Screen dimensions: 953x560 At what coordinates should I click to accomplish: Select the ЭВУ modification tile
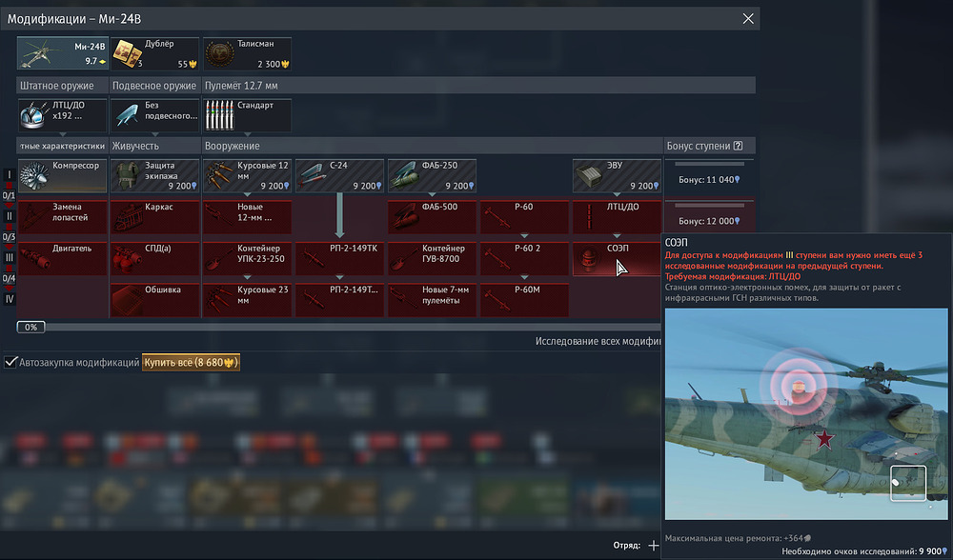617,176
